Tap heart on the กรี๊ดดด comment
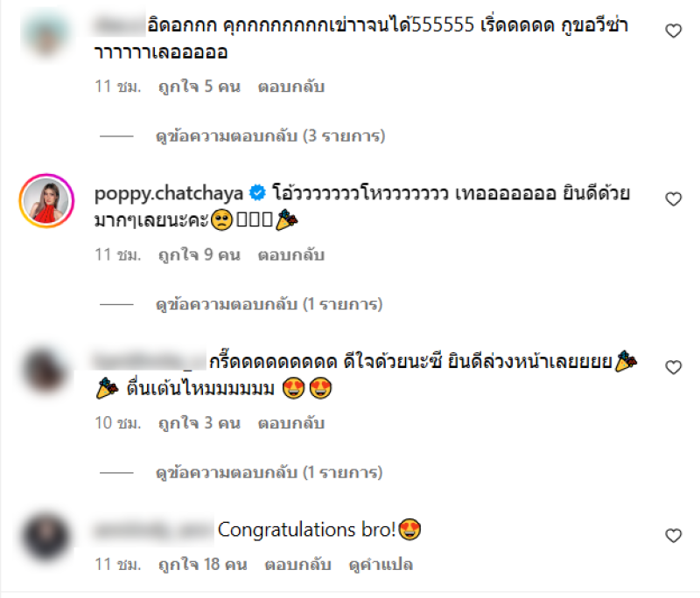700x598 pixels. point(673,367)
